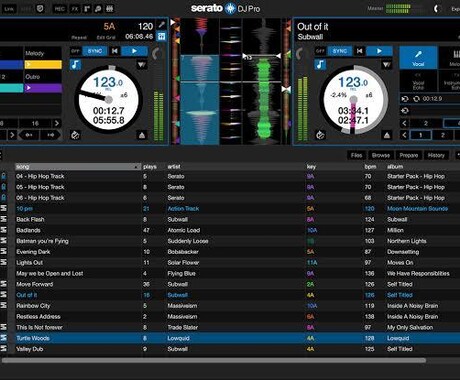
Task: Select the Turtle Woods track row
Action: [230, 338]
